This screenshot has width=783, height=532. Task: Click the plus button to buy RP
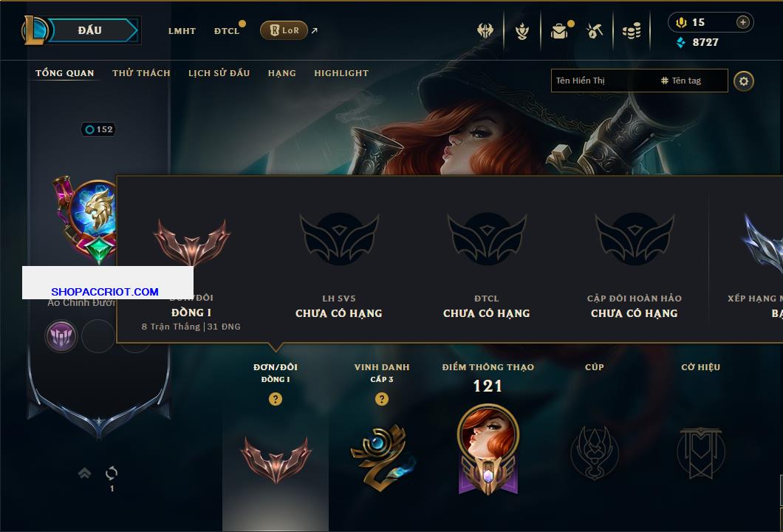coord(743,22)
